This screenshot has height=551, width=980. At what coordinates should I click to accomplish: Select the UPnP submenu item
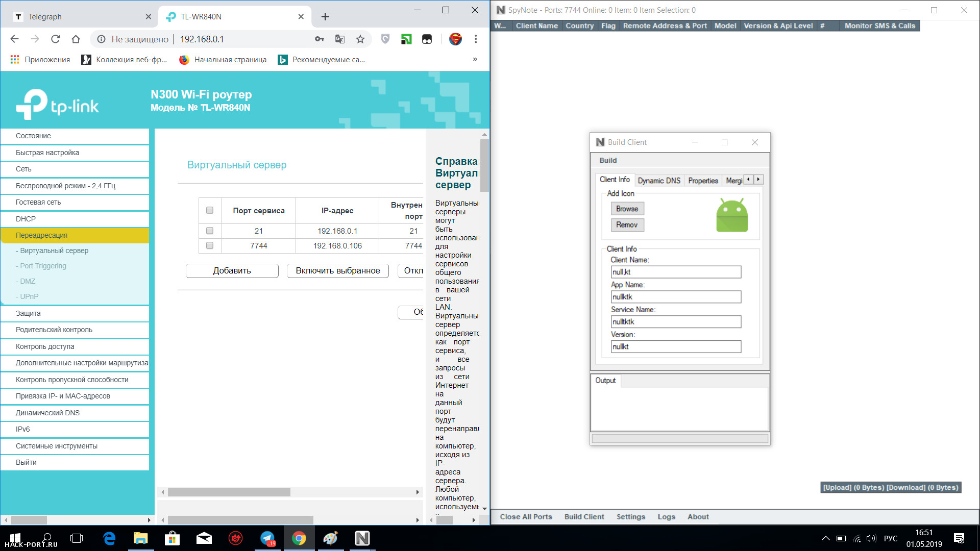(x=27, y=296)
